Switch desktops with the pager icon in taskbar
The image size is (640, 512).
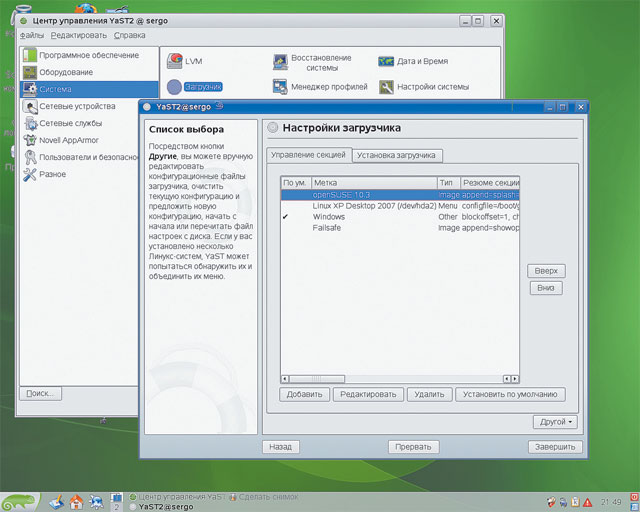[x=116, y=502]
